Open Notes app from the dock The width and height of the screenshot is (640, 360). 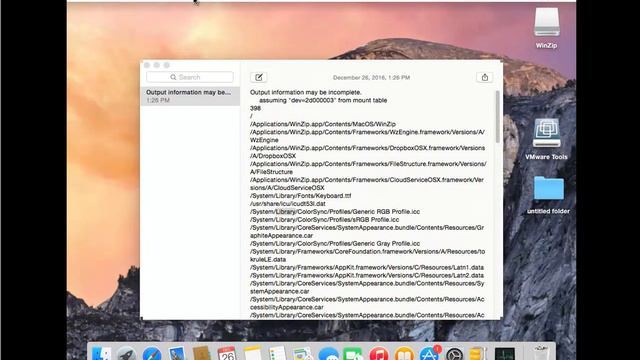coord(252,353)
